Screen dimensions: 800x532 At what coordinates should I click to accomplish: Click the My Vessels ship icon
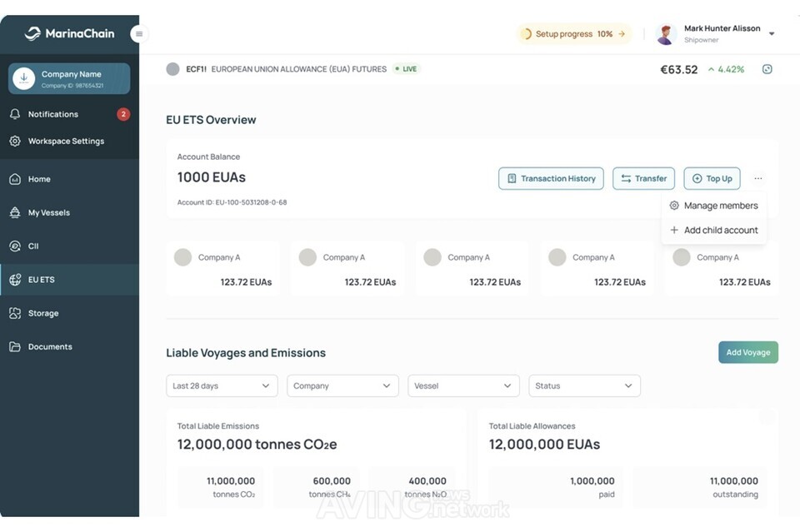click(x=15, y=212)
